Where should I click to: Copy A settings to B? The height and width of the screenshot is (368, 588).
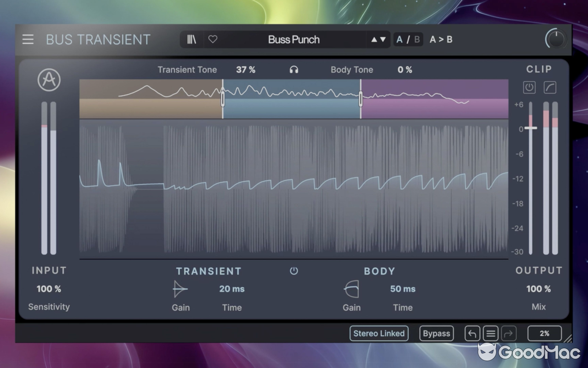441,39
